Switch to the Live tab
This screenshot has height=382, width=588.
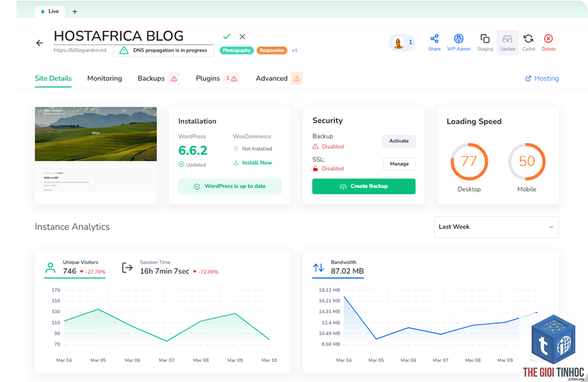(x=50, y=11)
